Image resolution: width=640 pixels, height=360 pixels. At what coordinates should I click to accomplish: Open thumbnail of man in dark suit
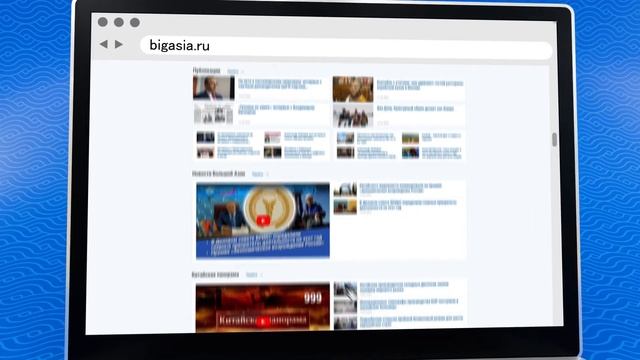214,88
